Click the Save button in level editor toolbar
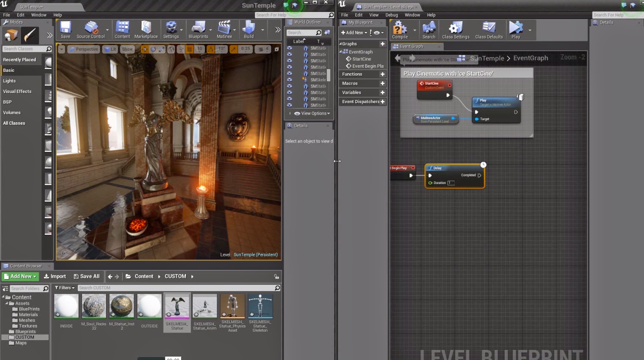 65,30
